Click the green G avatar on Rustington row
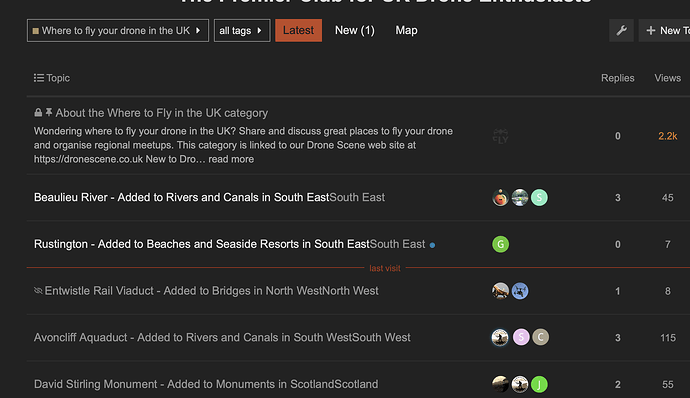This screenshot has height=398, width=690. tap(500, 244)
